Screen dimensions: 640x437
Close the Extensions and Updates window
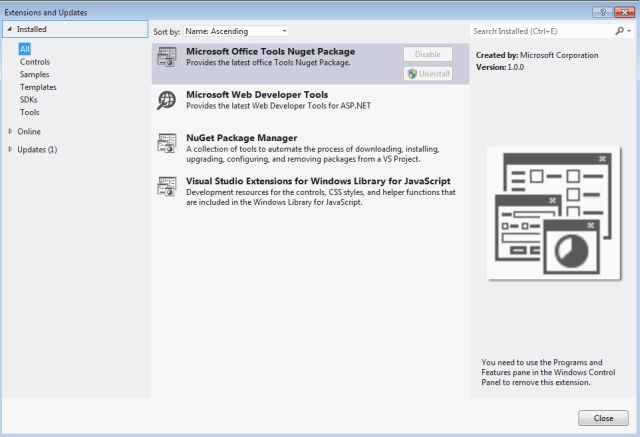(624, 12)
